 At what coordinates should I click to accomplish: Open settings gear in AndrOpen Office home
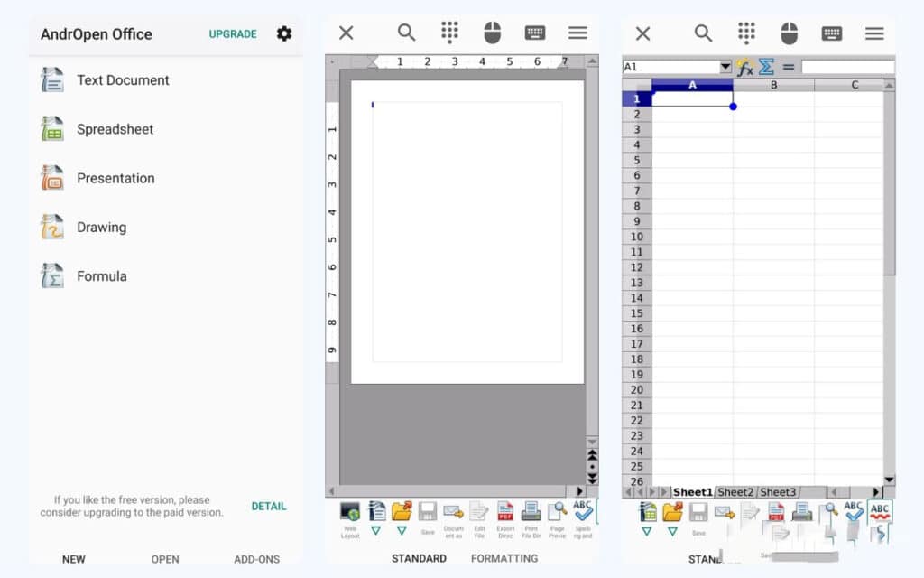tap(284, 33)
